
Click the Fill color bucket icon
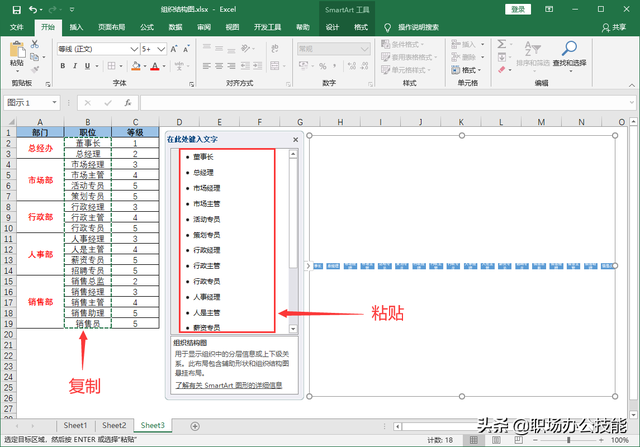point(136,66)
